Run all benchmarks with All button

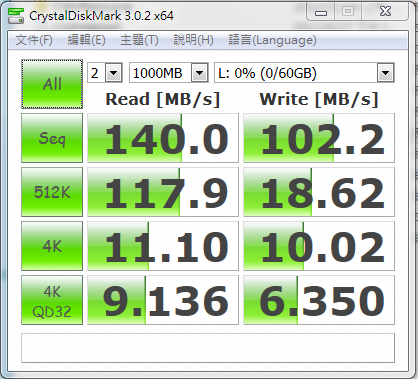[52, 84]
